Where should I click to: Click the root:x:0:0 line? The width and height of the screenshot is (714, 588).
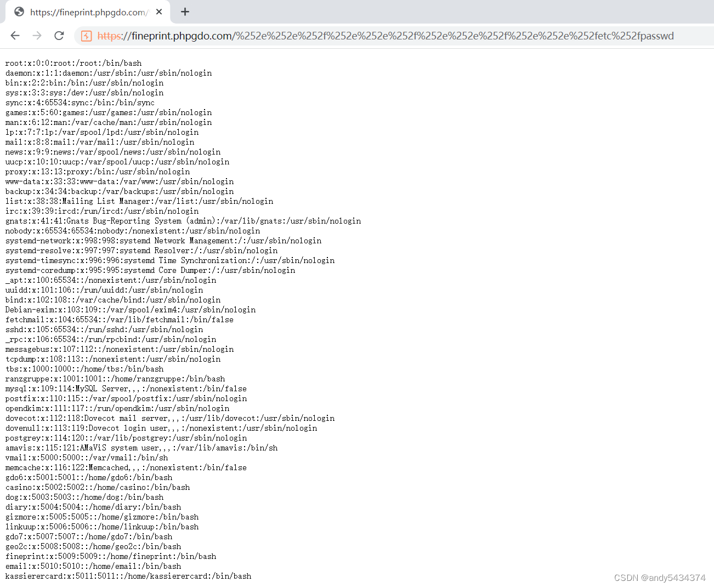coord(73,63)
